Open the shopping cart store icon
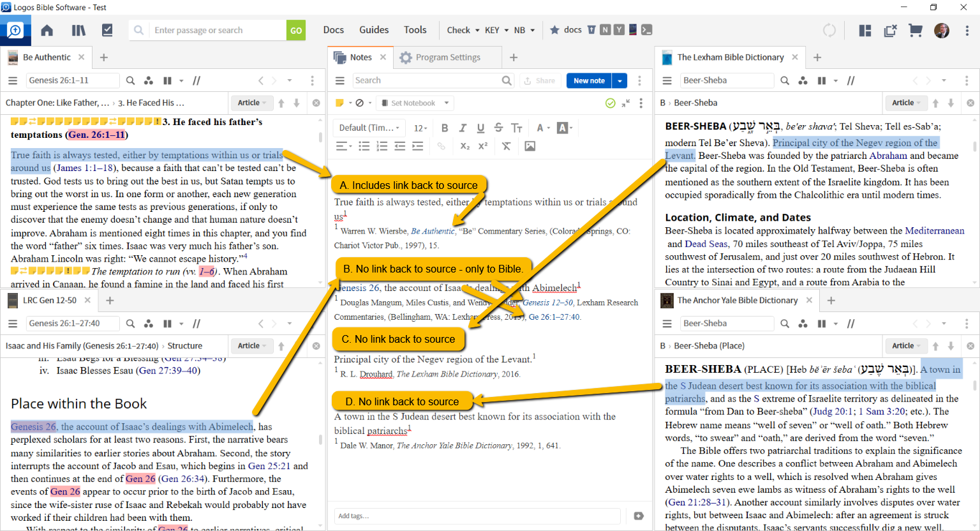Screen dimensions: 980x531 click(x=916, y=30)
